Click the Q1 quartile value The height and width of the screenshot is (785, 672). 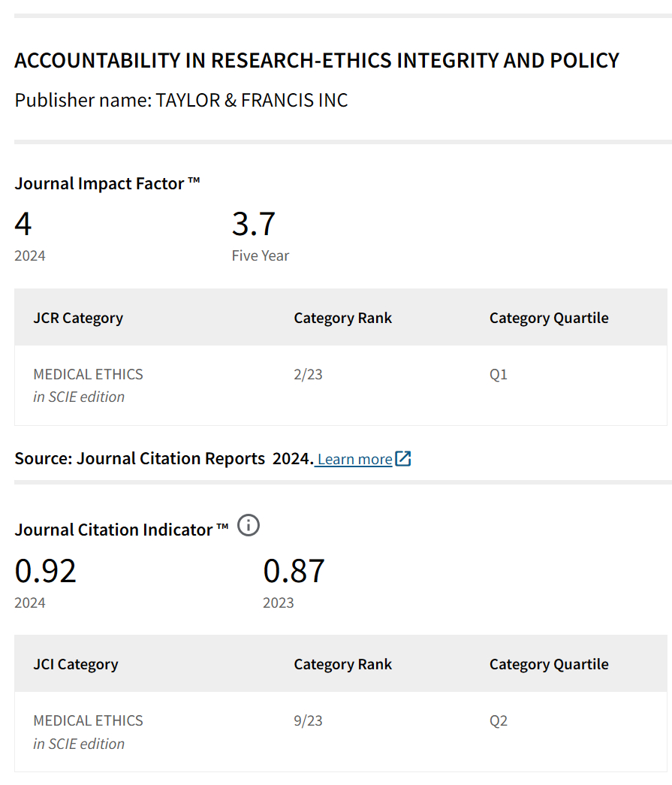[x=499, y=374]
